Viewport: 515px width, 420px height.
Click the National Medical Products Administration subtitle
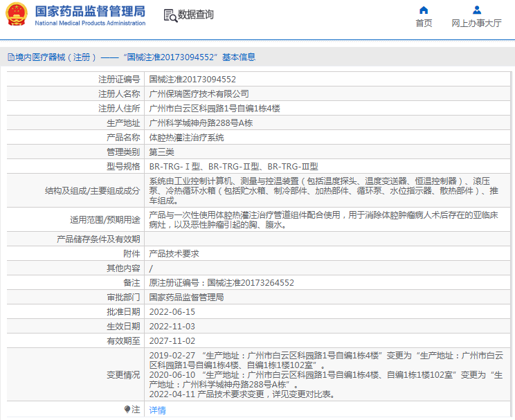(x=90, y=23)
